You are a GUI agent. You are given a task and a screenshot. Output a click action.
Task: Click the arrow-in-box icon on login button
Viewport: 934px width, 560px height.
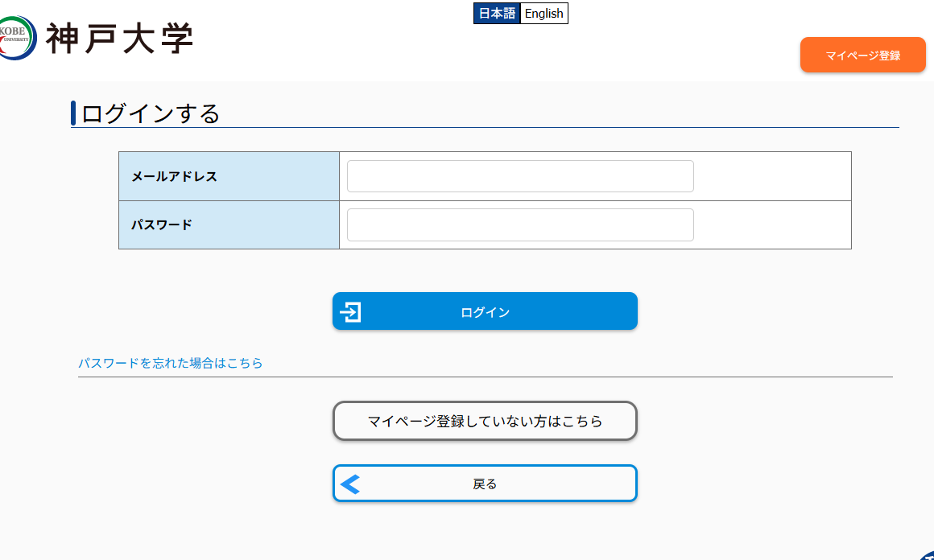click(x=351, y=311)
